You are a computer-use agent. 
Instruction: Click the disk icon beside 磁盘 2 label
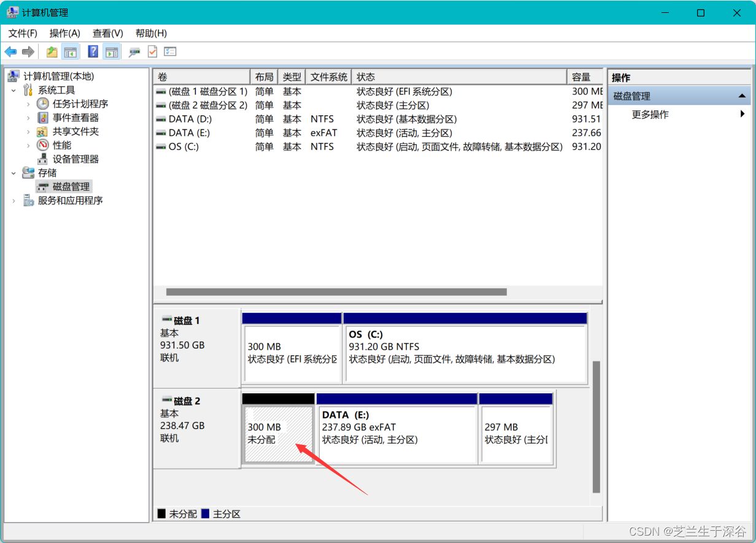coord(166,400)
